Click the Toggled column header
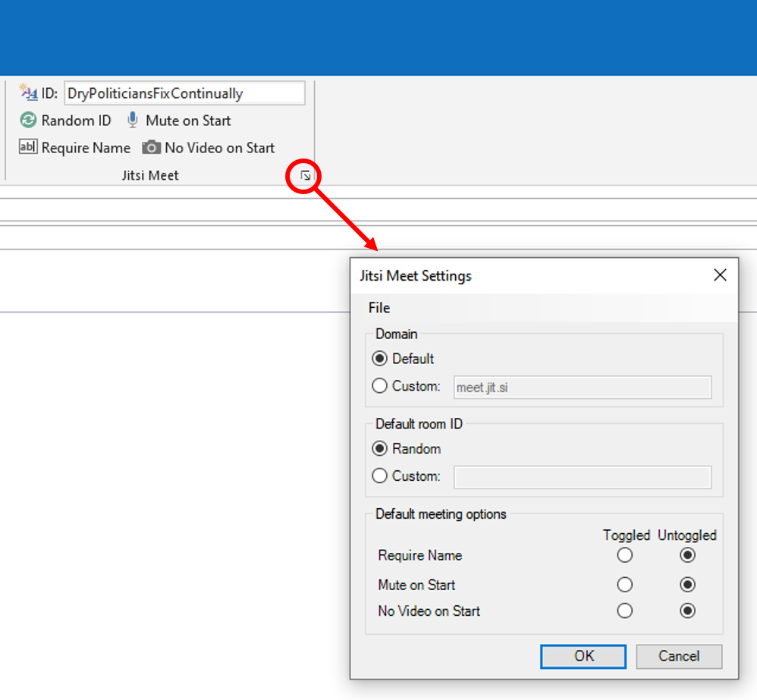Image resolution: width=757 pixels, height=700 pixels. coord(627,535)
